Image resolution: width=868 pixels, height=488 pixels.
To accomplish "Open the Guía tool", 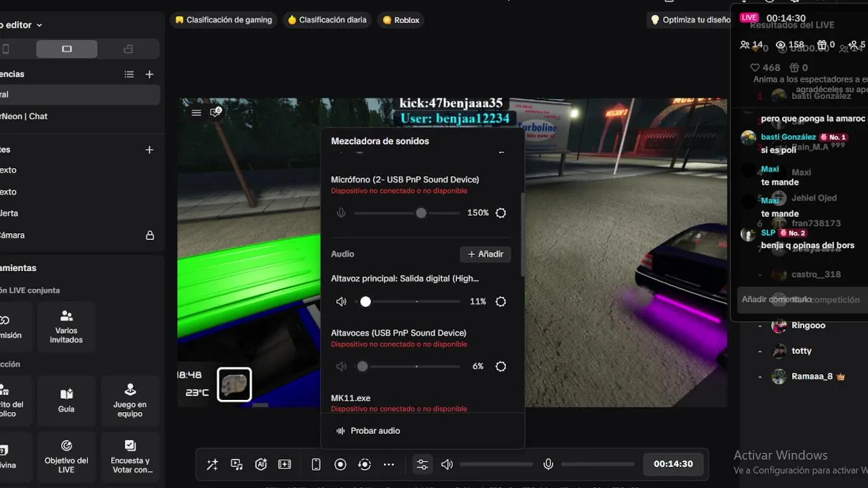I will 66,401.
